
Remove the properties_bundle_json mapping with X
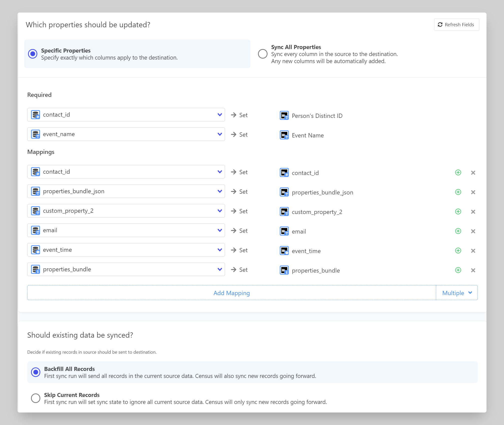pos(473,192)
